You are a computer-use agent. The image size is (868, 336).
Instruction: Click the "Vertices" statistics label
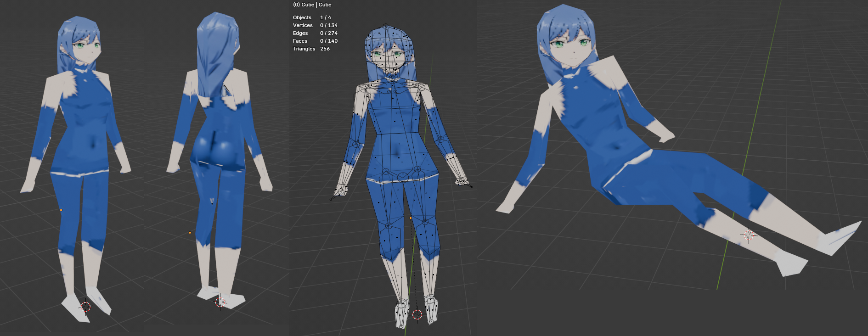(x=303, y=25)
